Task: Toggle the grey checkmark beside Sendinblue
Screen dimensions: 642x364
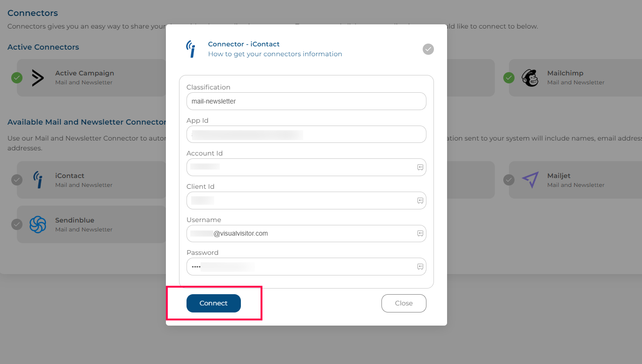Action: (x=17, y=224)
